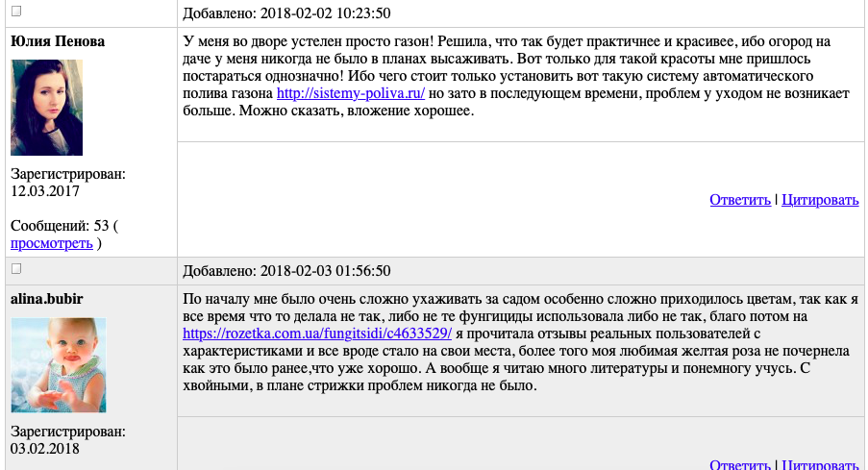Click Ответить under alina.bubir's post
868x470 pixels.
(740, 465)
